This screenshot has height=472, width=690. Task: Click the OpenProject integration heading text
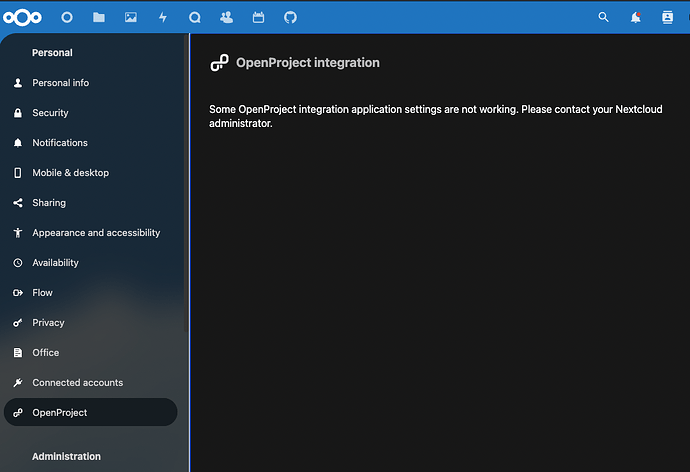point(308,62)
